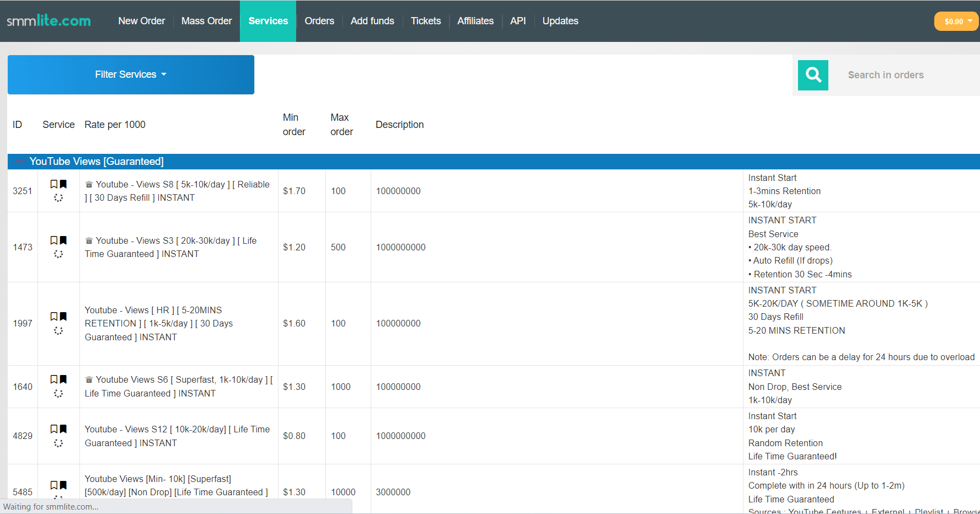
Task: Open the Orders menu item
Action: (x=319, y=21)
